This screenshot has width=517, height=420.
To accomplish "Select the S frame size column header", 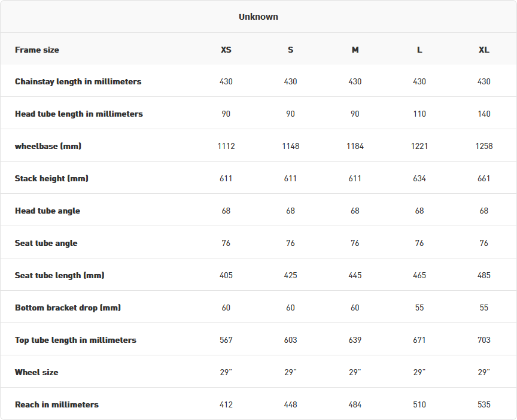I will pyautogui.click(x=290, y=50).
